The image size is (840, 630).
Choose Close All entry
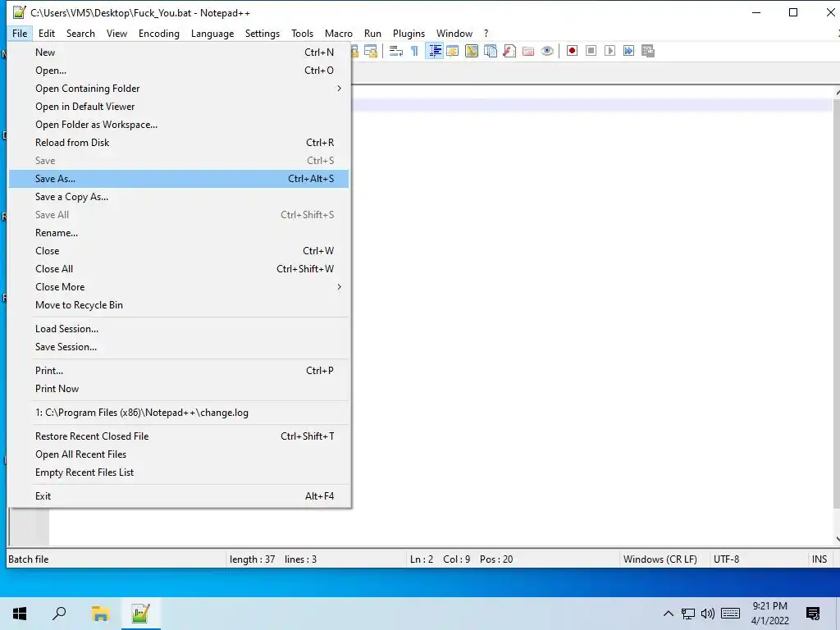[178, 269]
